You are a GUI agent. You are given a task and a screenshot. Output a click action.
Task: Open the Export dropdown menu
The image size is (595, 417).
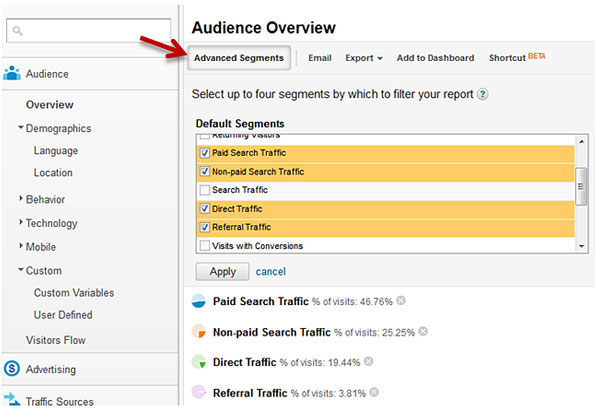click(364, 58)
